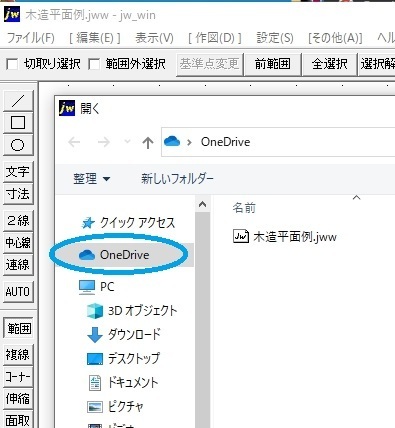The height and width of the screenshot is (428, 395).
Task: Open the 作図(D) menu
Action: click(x=215, y=38)
